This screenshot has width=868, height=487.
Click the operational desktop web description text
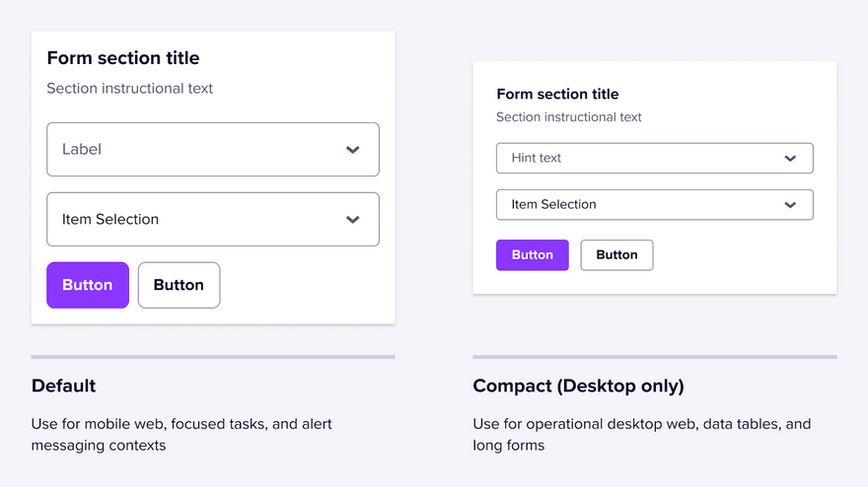click(641, 435)
